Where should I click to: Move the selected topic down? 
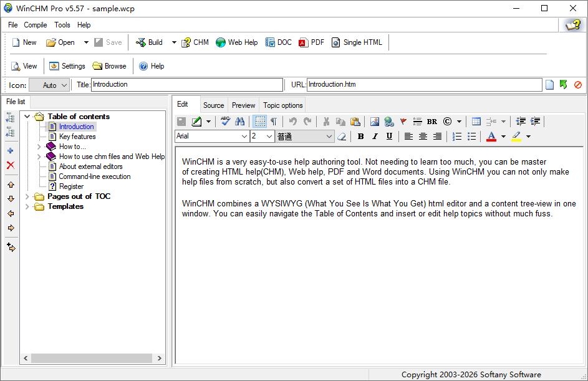(11, 199)
